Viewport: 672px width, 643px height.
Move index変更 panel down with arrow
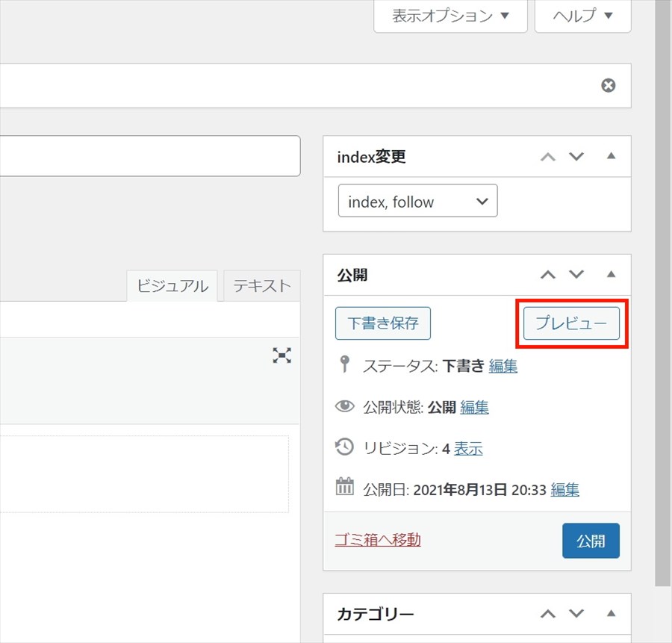(x=576, y=157)
